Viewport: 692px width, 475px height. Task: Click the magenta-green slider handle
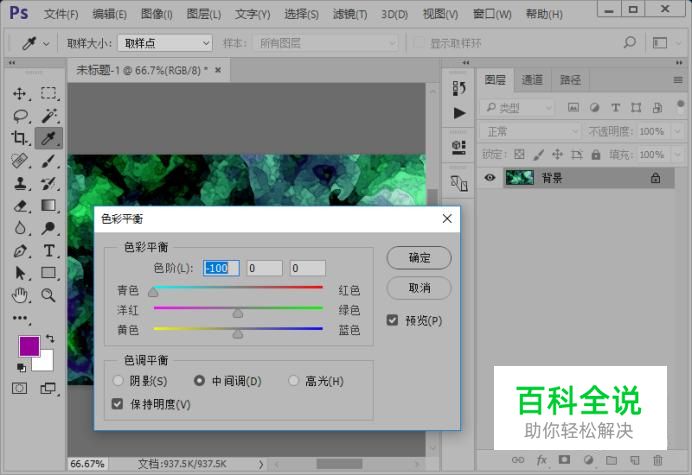pos(237,313)
